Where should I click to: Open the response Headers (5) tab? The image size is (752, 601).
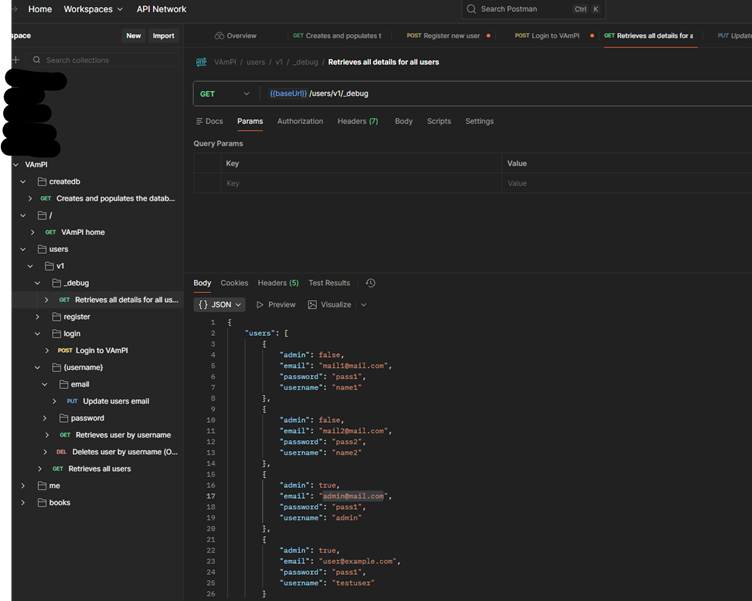pyautogui.click(x=278, y=283)
